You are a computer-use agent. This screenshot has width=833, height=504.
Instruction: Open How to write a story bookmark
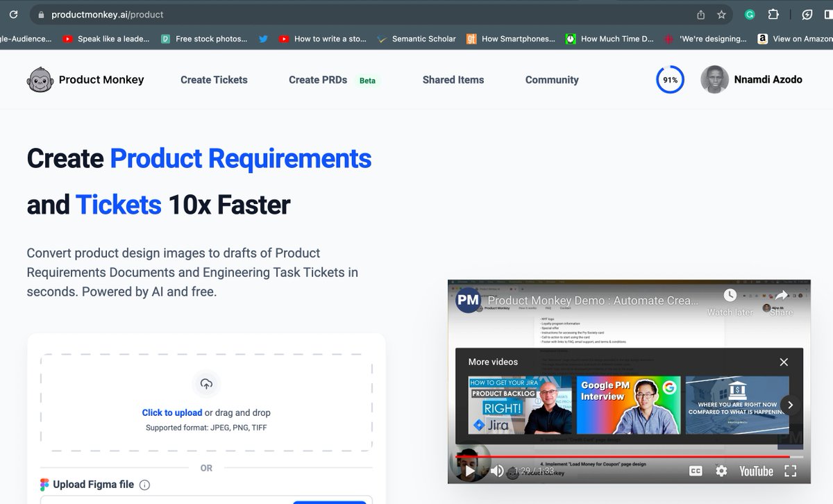[323, 39]
